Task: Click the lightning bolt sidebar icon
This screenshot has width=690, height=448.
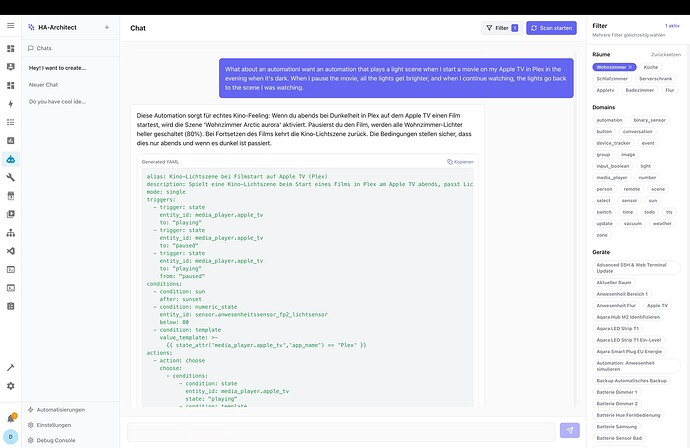Action: click(x=10, y=103)
